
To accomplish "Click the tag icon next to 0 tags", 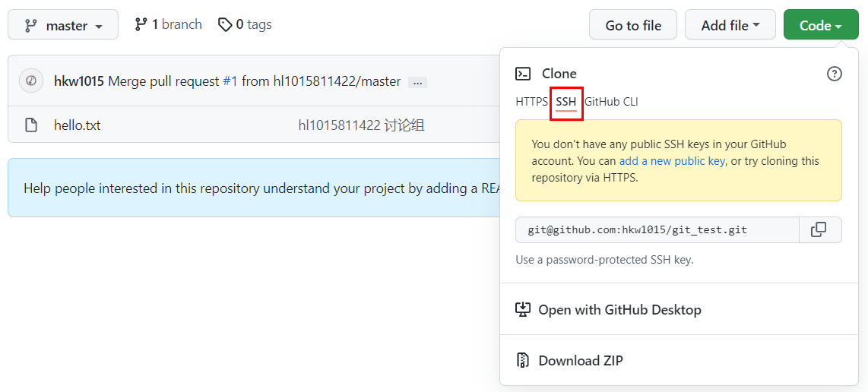I will [225, 25].
